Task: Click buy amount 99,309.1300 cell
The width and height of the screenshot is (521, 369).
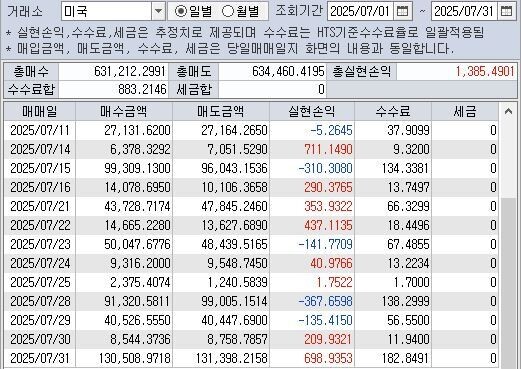Action: pos(124,168)
